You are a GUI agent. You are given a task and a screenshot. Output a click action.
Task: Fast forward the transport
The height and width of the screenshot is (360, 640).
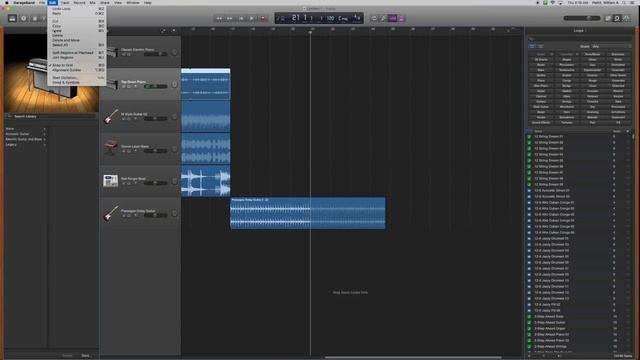pos(230,18)
